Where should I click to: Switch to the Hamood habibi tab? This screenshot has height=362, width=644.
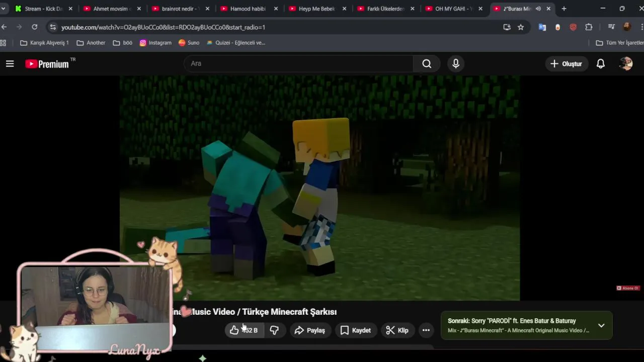point(249,9)
